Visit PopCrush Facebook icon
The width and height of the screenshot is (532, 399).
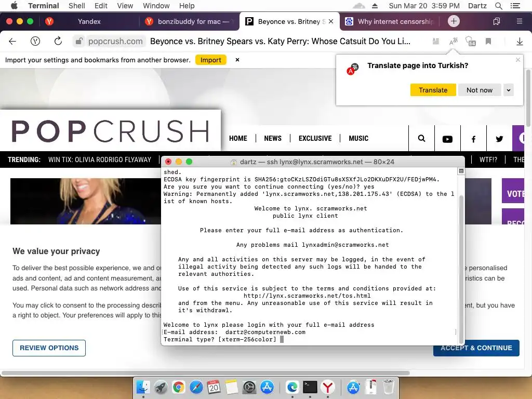(x=473, y=138)
